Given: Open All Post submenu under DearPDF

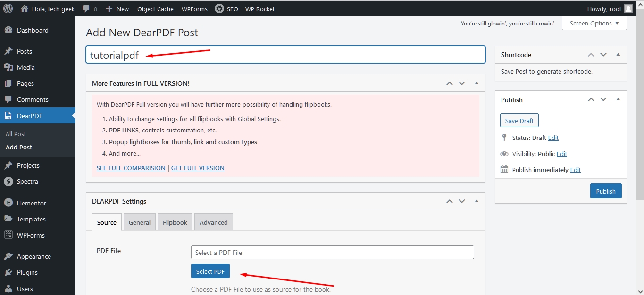Looking at the screenshot, I should pyautogui.click(x=16, y=134).
